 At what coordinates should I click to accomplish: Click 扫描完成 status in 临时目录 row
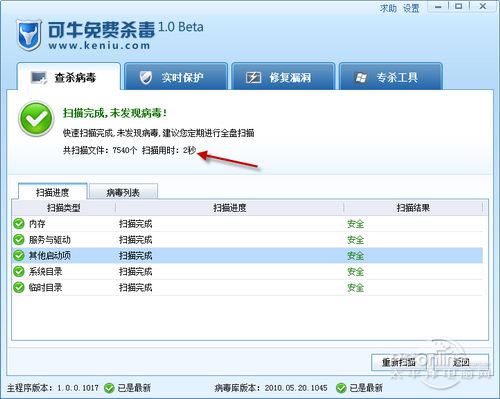[136, 287]
